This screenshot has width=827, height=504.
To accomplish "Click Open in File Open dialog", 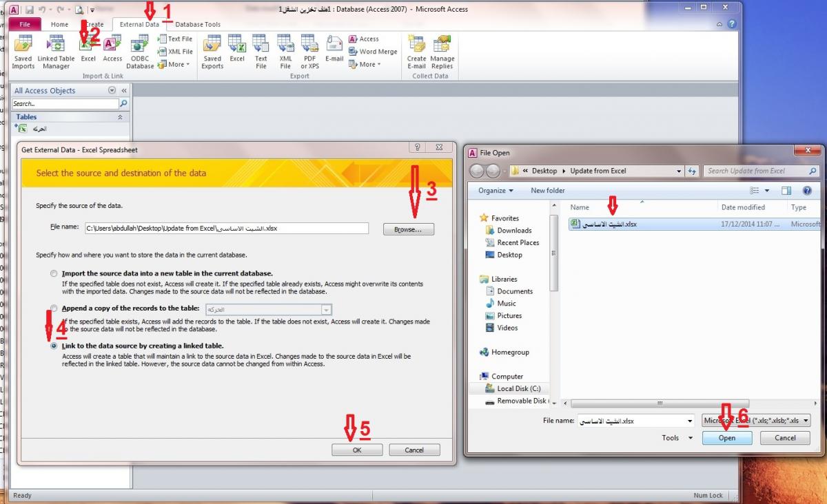I will 727,438.
